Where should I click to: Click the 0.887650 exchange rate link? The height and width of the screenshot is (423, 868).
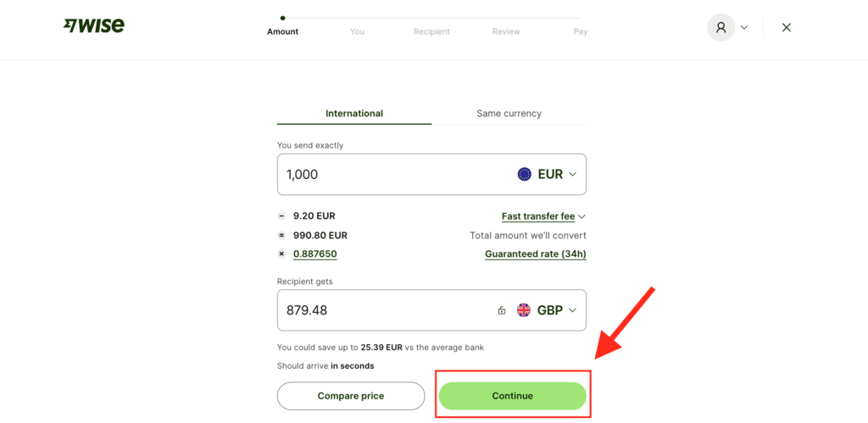(314, 254)
